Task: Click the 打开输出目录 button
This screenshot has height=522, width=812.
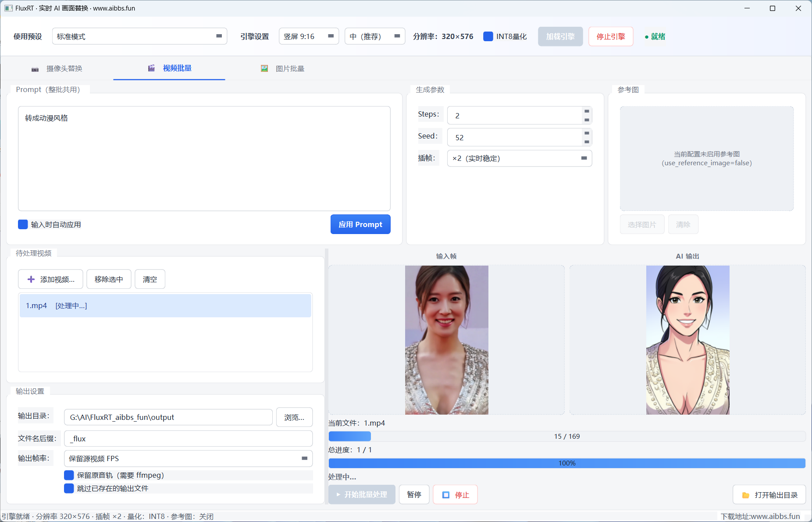Action: (x=769, y=495)
